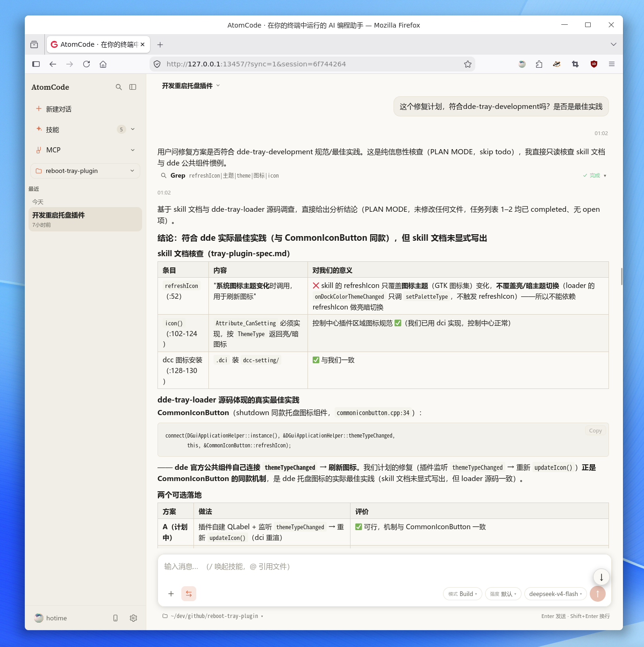Screen dimensions: 644x647
Task: Open the Firefox extensions puzzle icon
Action: point(539,64)
